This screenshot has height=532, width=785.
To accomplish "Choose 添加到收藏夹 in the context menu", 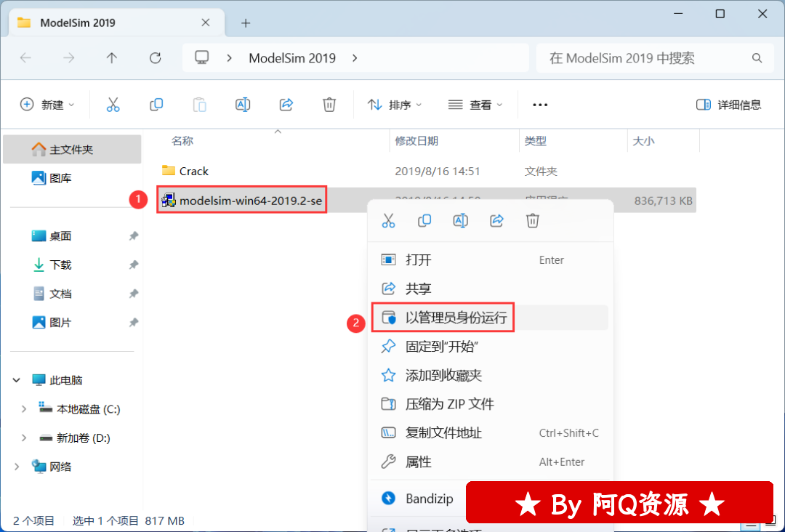I will coord(490,375).
